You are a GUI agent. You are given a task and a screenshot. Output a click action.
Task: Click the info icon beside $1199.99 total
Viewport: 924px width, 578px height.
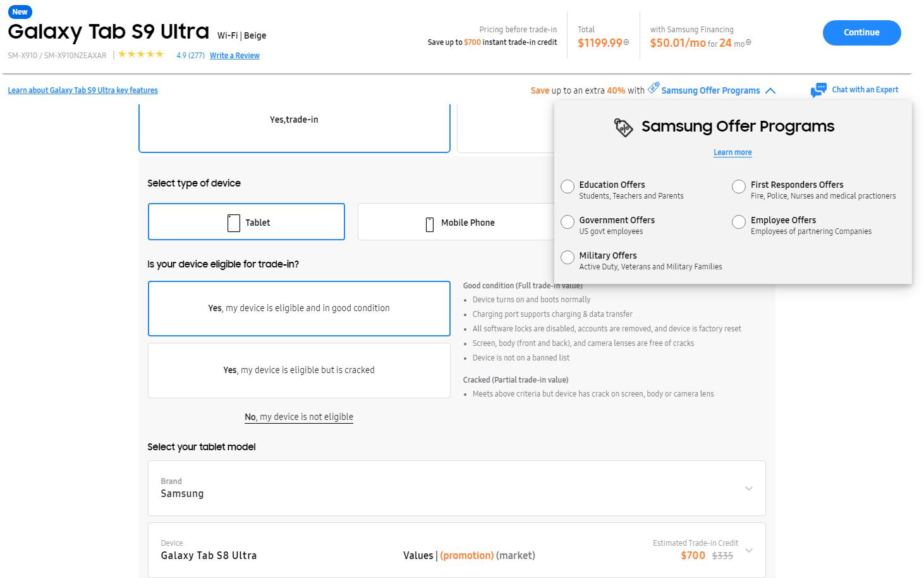[626, 42]
